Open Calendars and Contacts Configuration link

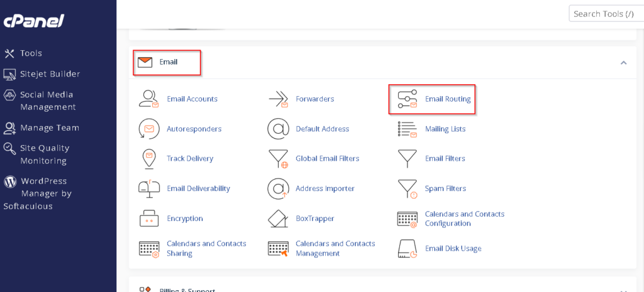[x=465, y=219]
